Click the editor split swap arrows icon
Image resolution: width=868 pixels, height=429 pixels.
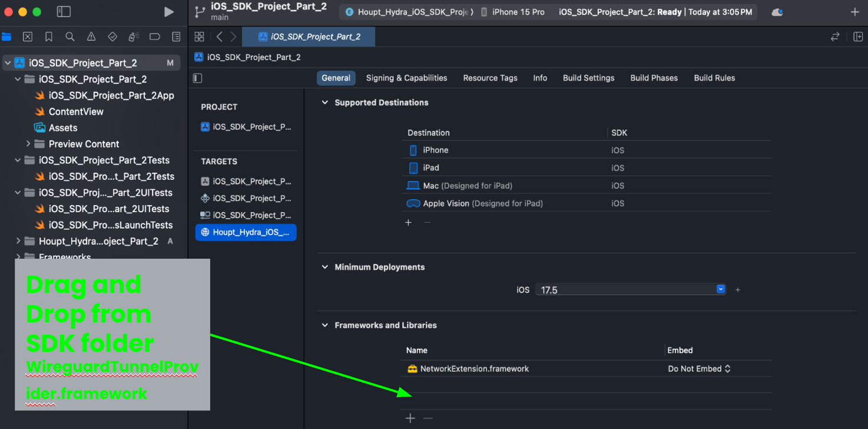tap(835, 37)
